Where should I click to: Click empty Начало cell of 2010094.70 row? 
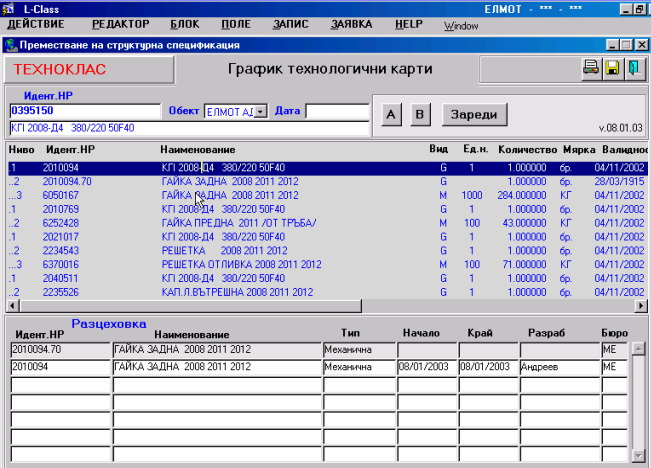[x=427, y=350]
